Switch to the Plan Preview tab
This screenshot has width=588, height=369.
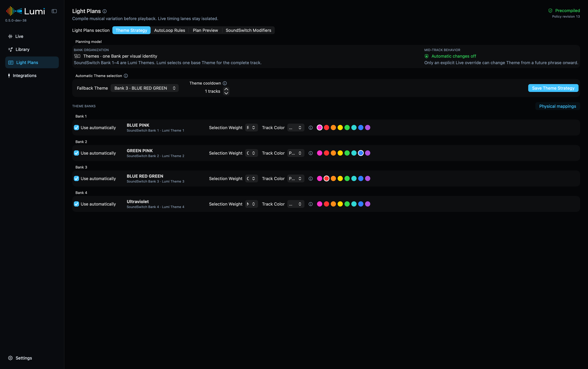pos(205,30)
